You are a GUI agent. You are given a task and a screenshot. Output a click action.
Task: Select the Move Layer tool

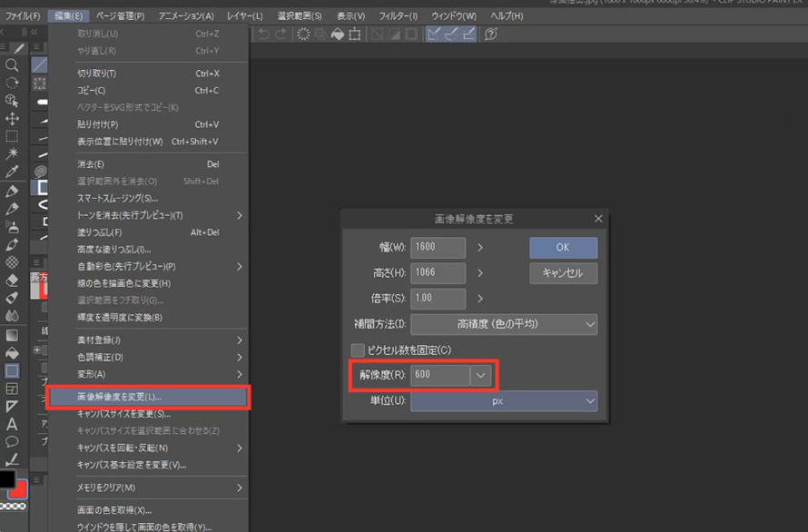point(12,118)
